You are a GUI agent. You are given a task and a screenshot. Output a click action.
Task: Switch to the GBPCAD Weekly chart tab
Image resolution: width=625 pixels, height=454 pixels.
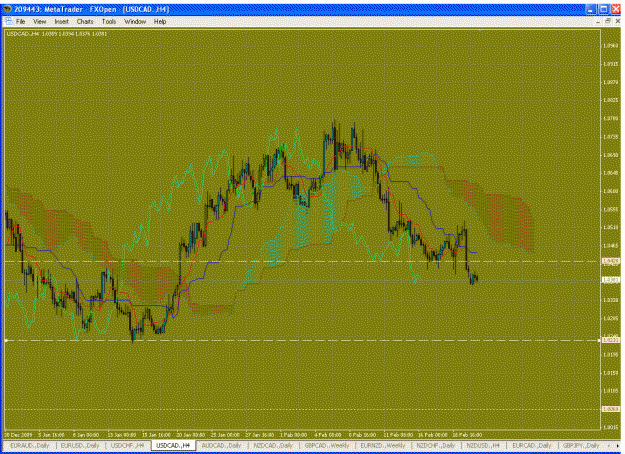click(x=327, y=445)
